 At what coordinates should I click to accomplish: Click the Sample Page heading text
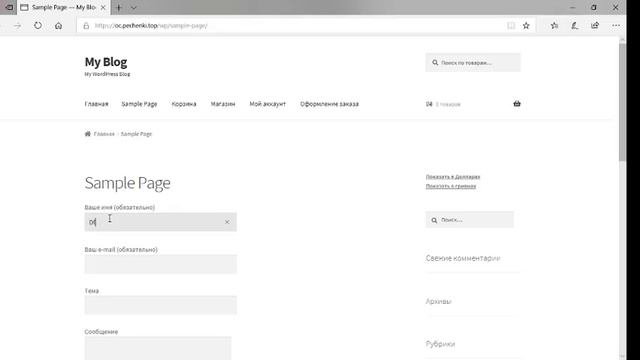click(x=127, y=183)
